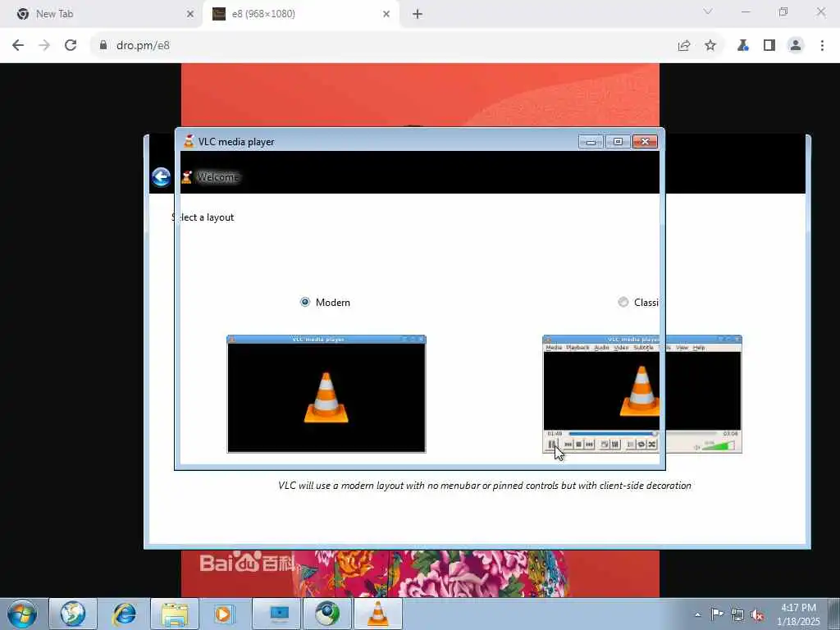This screenshot has height=630, width=840.
Task: Click the browser forward arrow
Action: click(44, 45)
